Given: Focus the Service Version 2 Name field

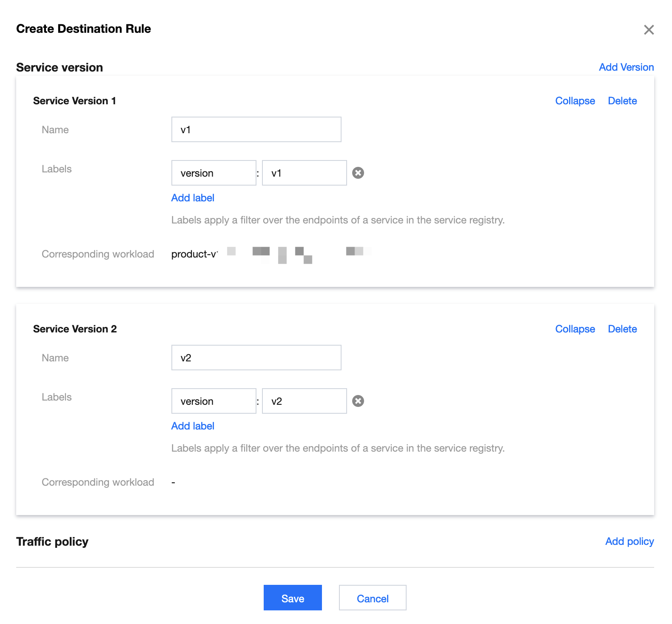Looking at the screenshot, I should click(256, 358).
